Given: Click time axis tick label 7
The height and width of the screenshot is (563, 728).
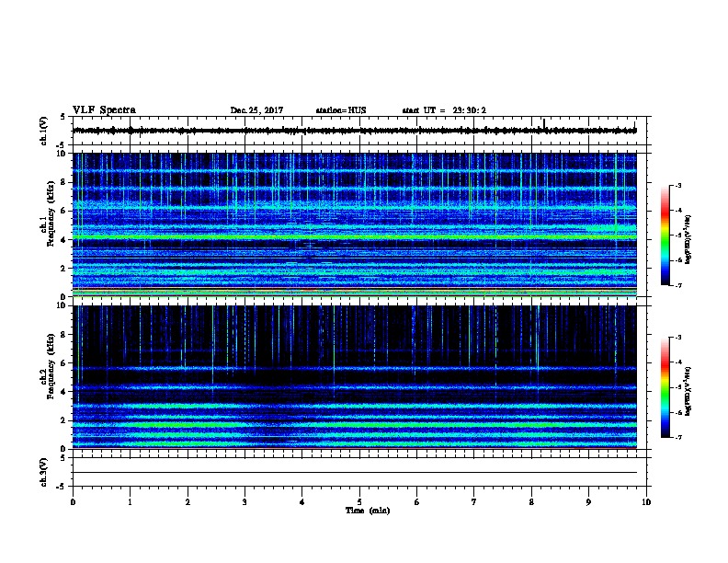Looking at the screenshot, I should tap(474, 502).
